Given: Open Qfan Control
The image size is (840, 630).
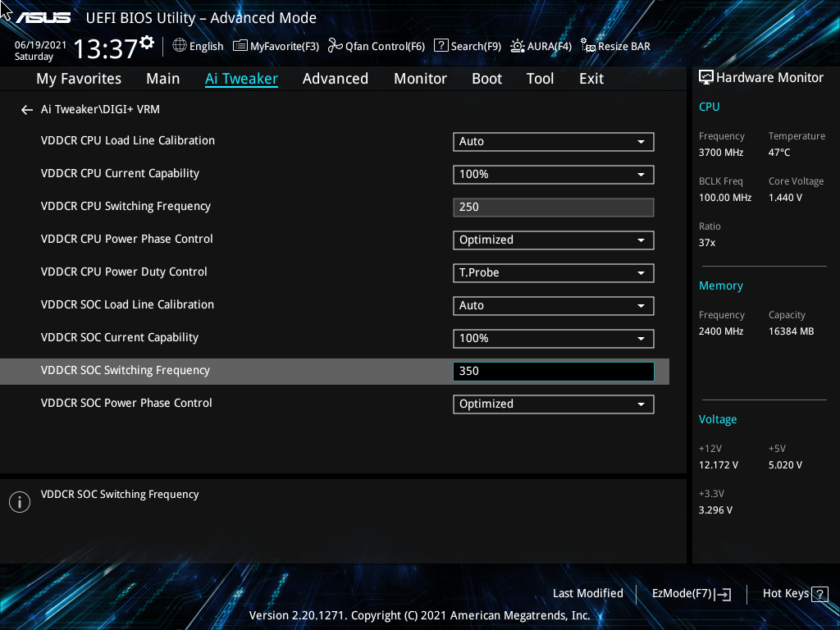Looking at the screenshot, I should [x=376, y=46].
